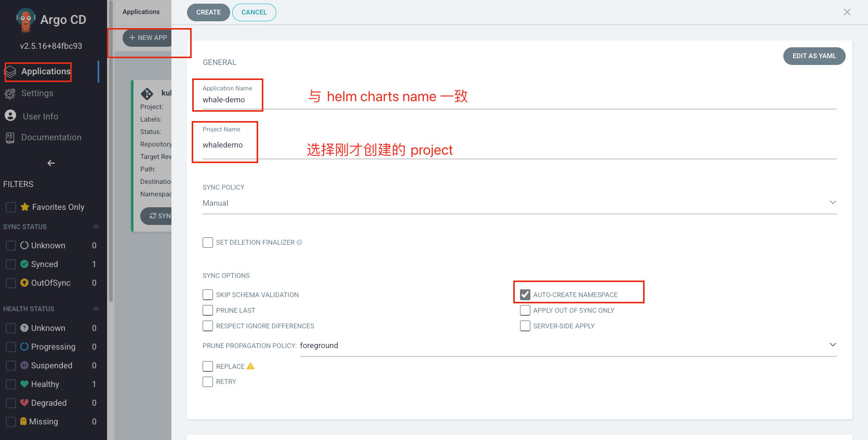Click the git icon on application card
Viewport: 868px width, 440px height.
(x=147, y=94)
